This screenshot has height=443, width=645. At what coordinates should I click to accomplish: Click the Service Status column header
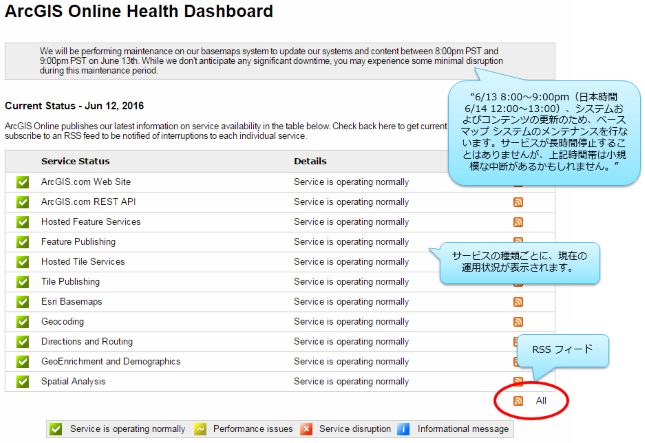pyautogui.click(x=75, y=161)
